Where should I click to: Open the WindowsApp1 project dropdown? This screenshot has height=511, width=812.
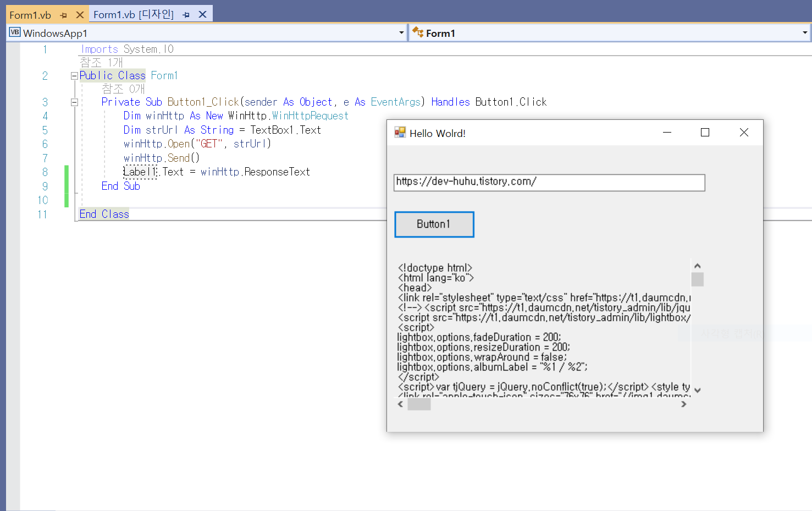(x=401, y=33)
